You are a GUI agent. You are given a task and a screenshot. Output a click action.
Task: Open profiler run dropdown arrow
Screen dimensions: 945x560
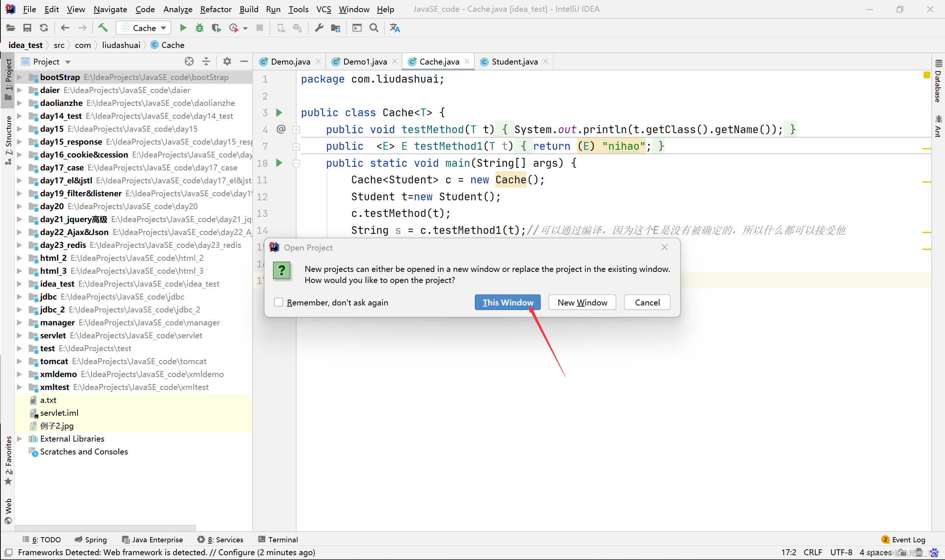[x=245, y=28]
